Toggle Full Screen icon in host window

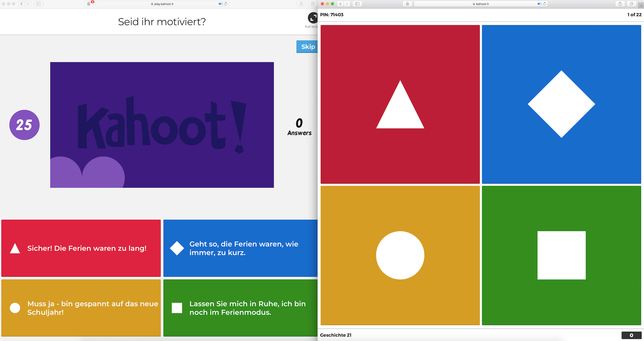(313, 18)
